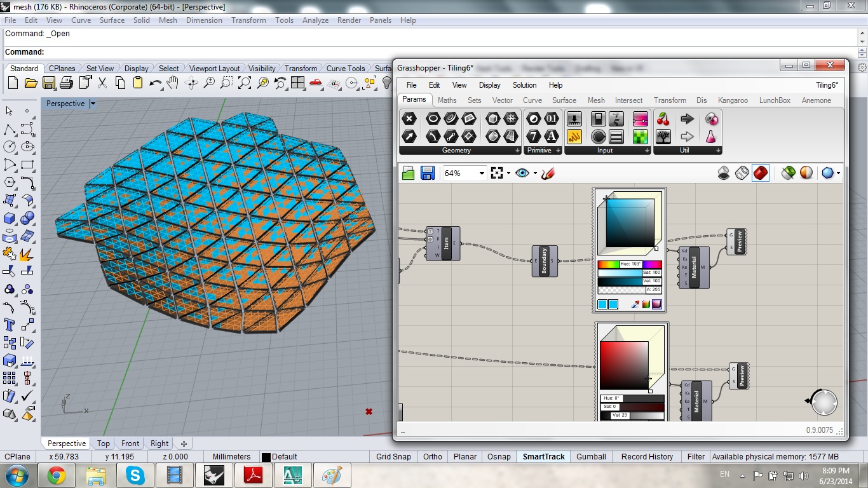Click the tree Data Viewer icon in Util

[x=663, y=136]
